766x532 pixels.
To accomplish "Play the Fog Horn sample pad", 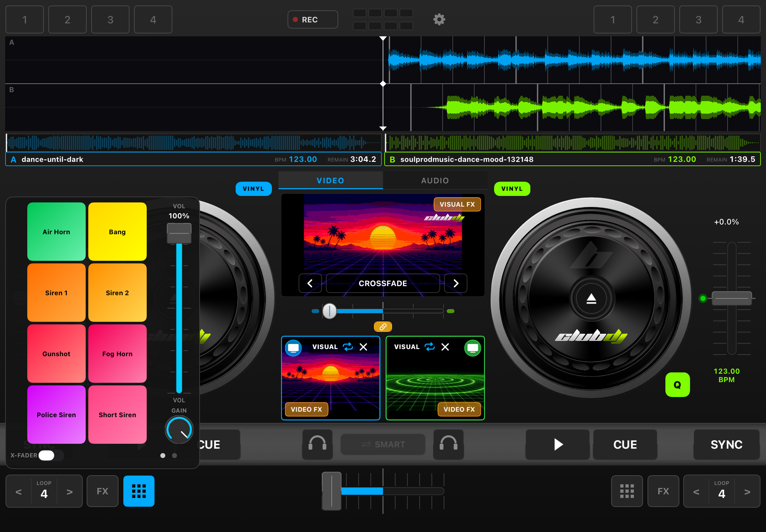I will (117, 354).
